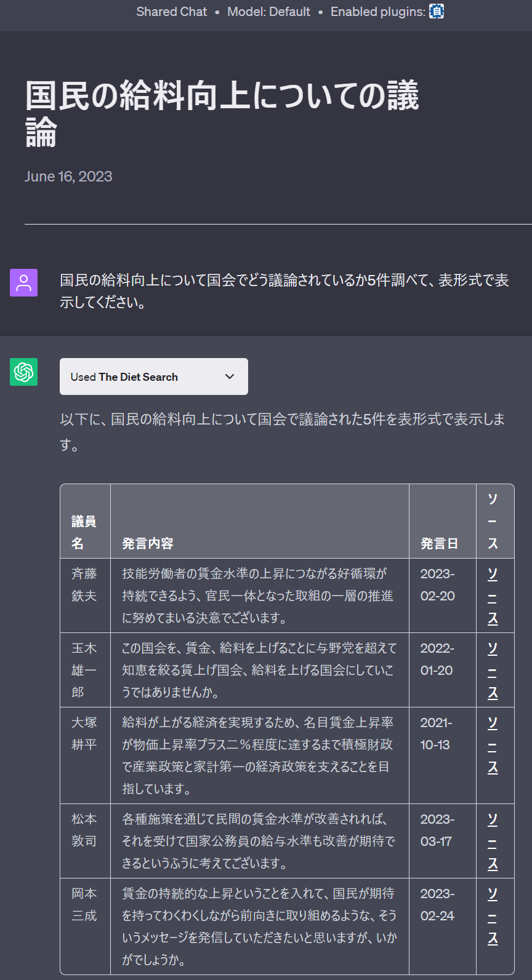
Task: Open the ソース link for 玉木雄一郎
Action: [493, 670]
